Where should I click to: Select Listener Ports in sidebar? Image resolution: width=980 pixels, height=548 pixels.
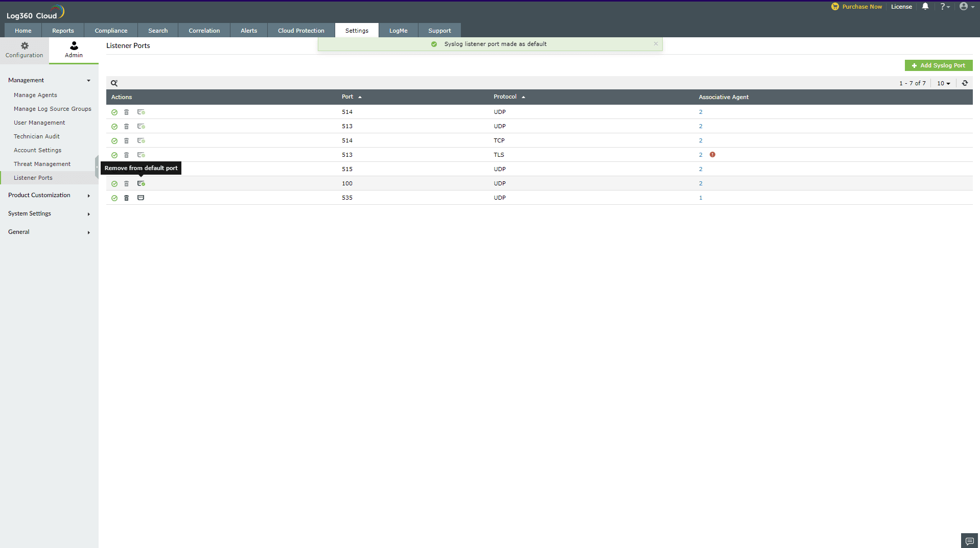click(33, 178)
